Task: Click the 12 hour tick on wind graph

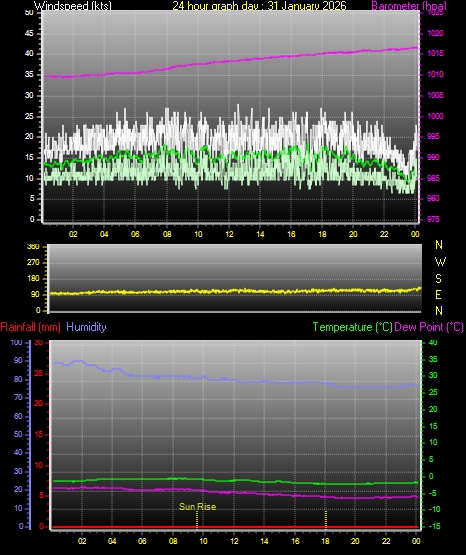Action: [229, 234]
